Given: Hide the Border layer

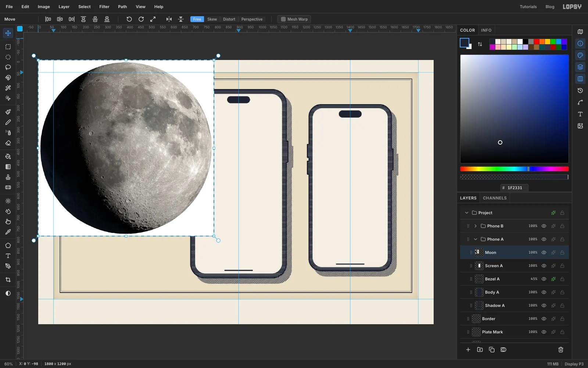Looking at the screenshot, I should coord(544,319).
